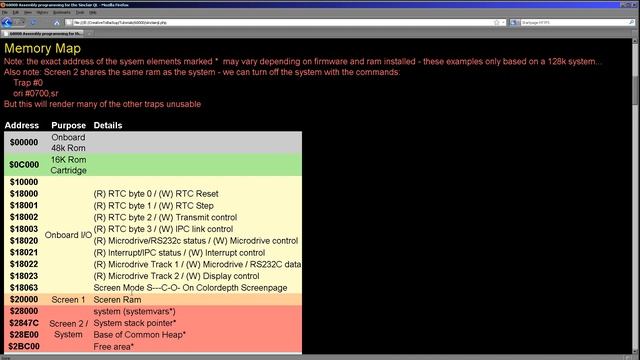
Task: Click RTC byte 0 / RTC Reset detail
Action: click(156, 194)
